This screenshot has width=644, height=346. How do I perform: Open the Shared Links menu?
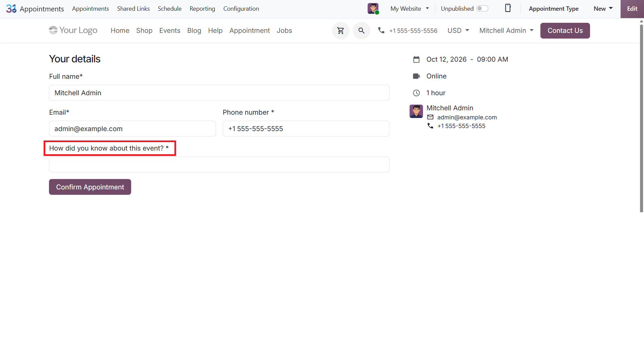(133, 9)
